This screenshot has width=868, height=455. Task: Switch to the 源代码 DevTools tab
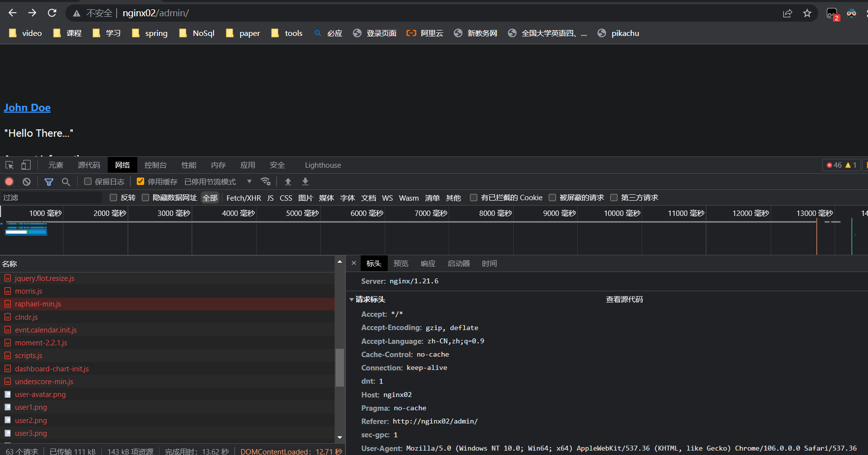(89, 165)
